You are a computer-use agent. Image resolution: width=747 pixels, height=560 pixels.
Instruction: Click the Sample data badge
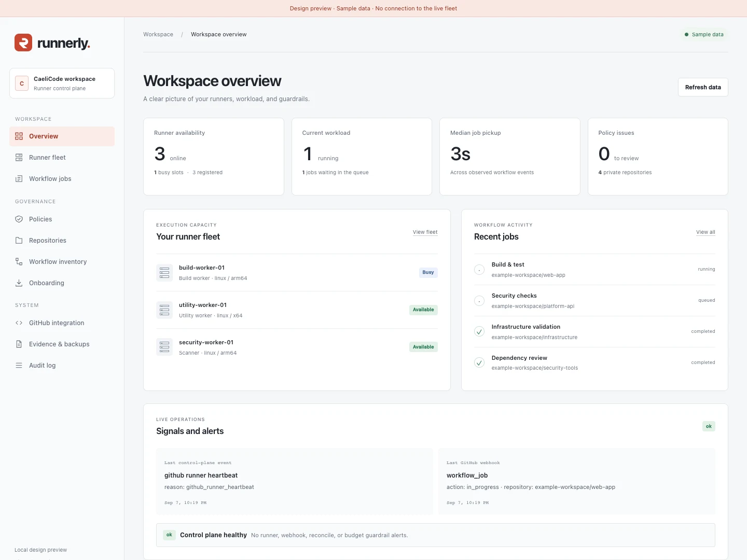tap(704, 35)
